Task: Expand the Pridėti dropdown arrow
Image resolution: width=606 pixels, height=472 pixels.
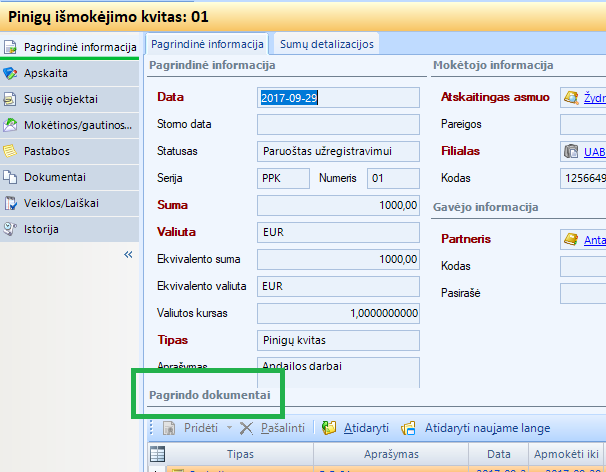Action: [x=229, y=428]
